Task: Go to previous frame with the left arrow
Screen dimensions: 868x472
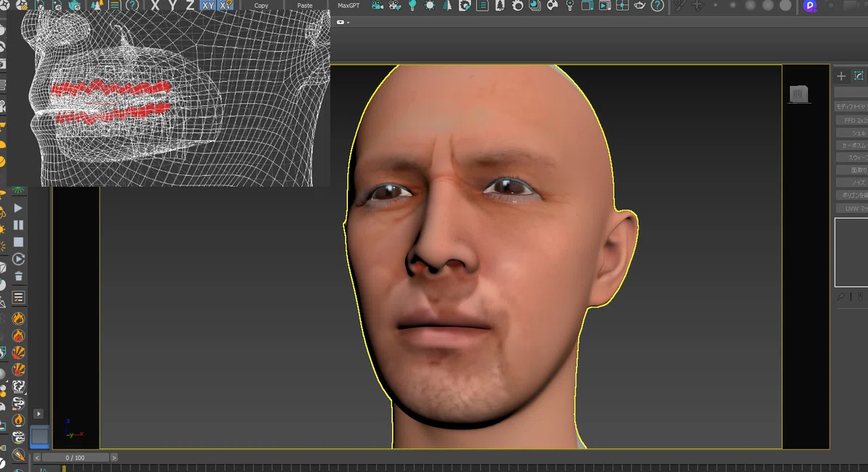Action: [x=37, y=458]
